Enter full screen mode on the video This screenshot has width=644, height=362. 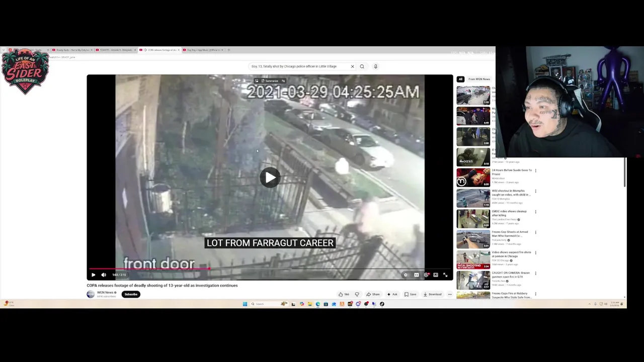[x=445, y=275]
